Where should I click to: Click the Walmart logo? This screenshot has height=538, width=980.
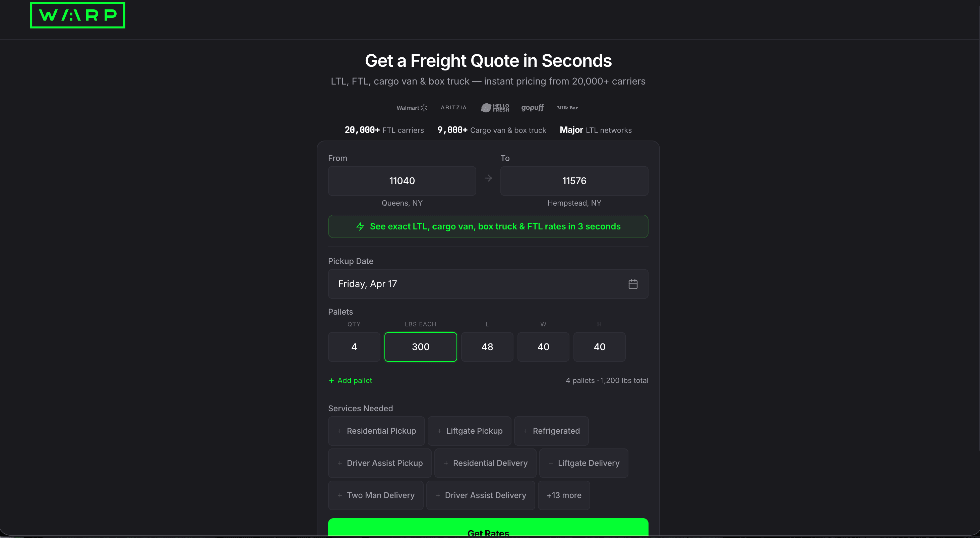click(x=412, y=108)
